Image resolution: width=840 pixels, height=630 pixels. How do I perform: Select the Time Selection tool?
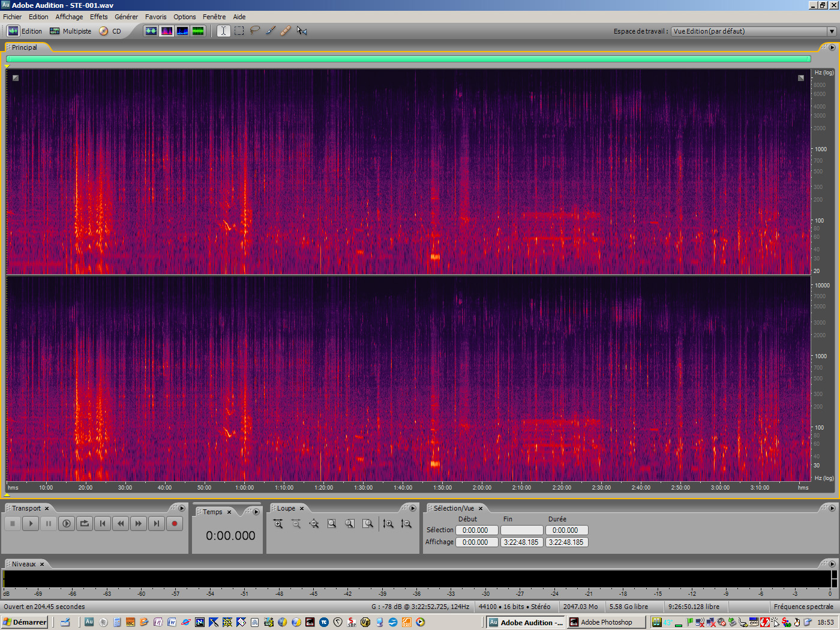pyautogui.click(x=223, y=31)
